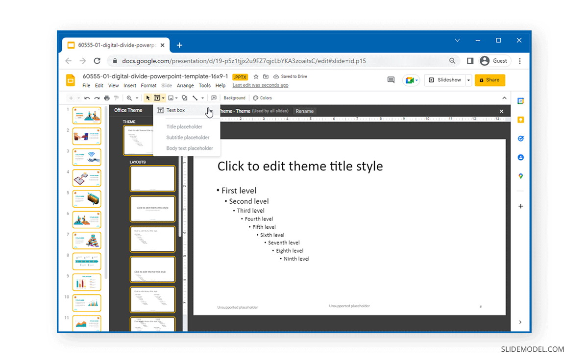Screen dimensions: 588x364
Task: Open the comment history panel
Action: (x=391, y=80)
